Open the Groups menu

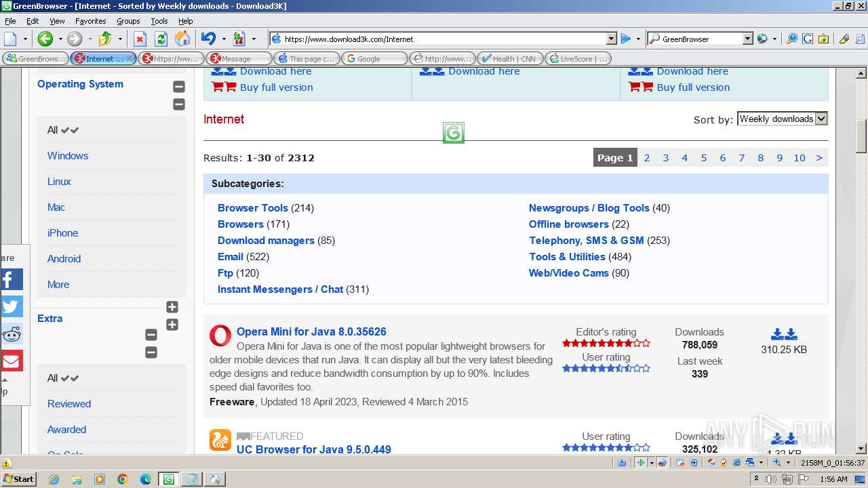pos(128,21)
